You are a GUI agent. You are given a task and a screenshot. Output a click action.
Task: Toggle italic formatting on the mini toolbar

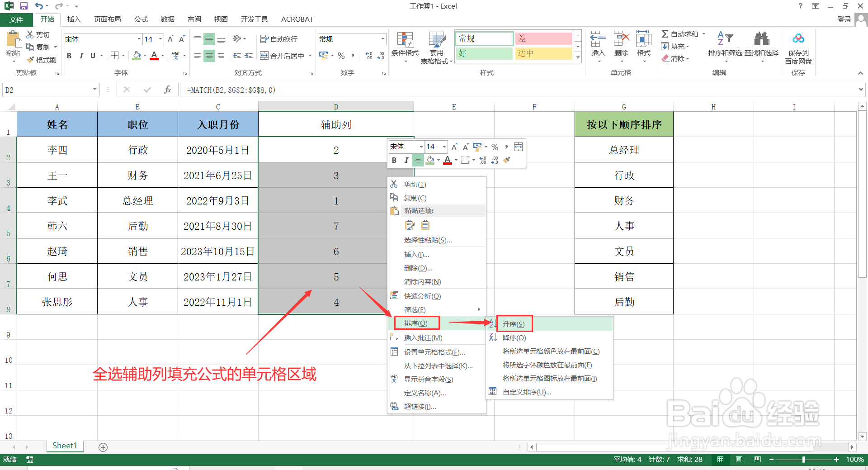(x=406, y=160)
